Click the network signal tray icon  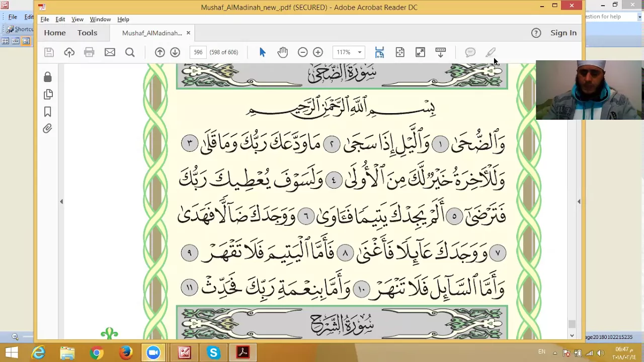point(589,353)
